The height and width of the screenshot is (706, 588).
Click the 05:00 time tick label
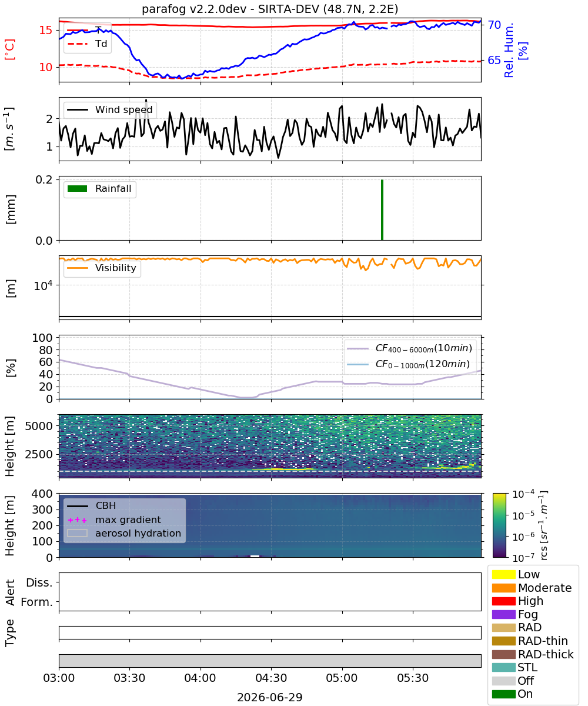click(x=342, y=677)
